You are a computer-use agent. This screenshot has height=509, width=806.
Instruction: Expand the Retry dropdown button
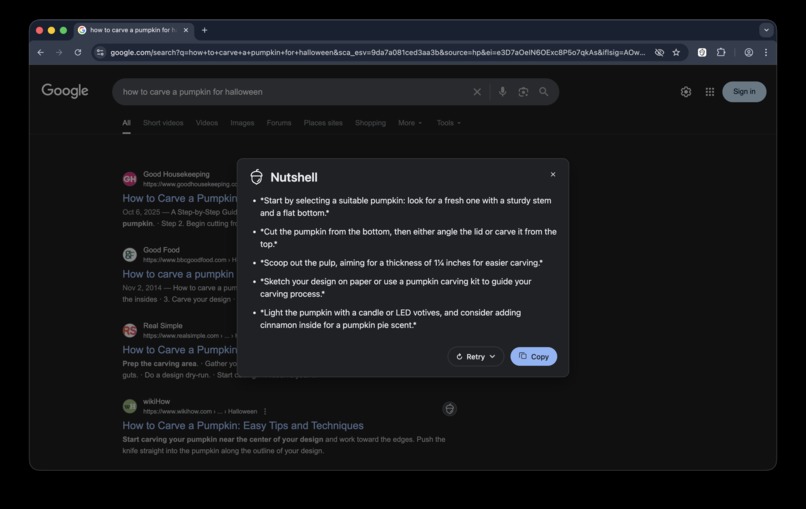475,356
